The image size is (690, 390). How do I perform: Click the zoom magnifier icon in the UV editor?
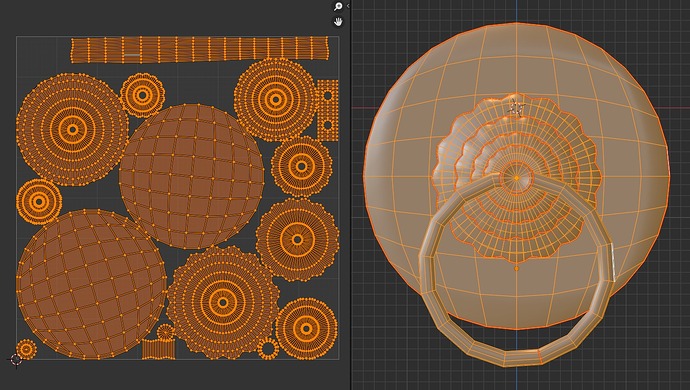click(x=338, y=6)
